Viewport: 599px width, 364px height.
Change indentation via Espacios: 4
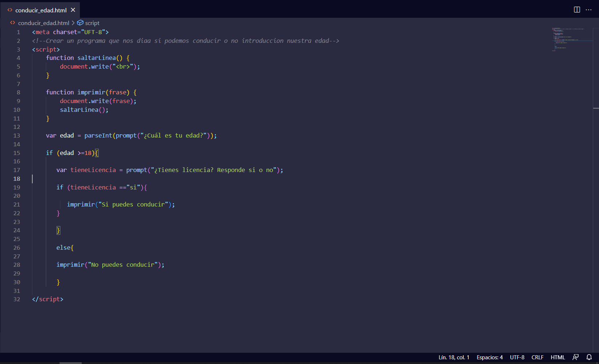point(489,357)
